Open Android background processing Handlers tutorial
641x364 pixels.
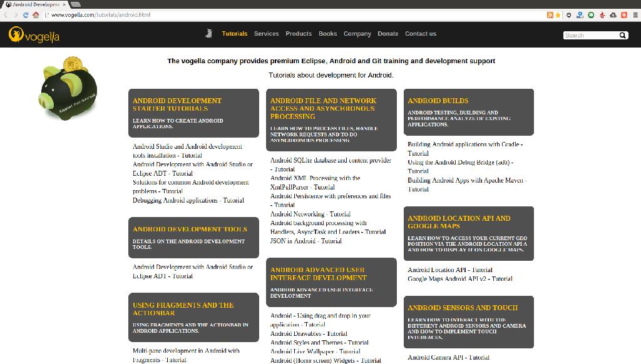coord(328,228)
